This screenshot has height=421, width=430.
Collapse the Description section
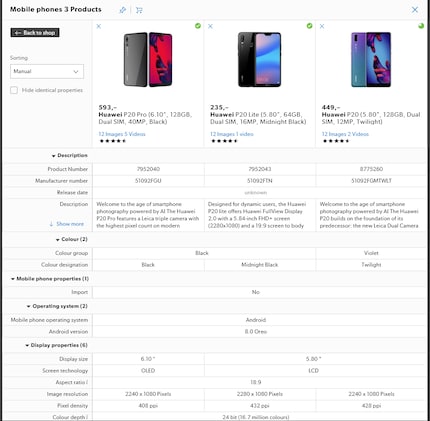pyautogui.click(x=69, y=155)
